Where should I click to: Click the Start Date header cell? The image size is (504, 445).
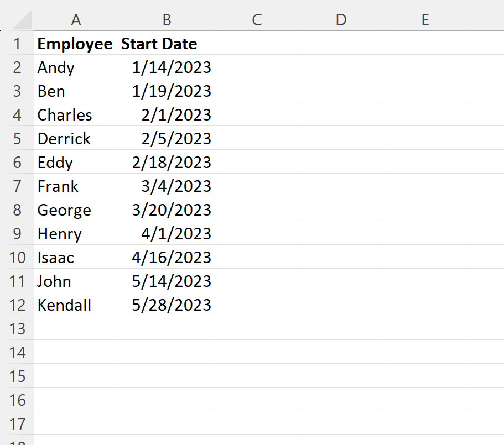[167, 43]
